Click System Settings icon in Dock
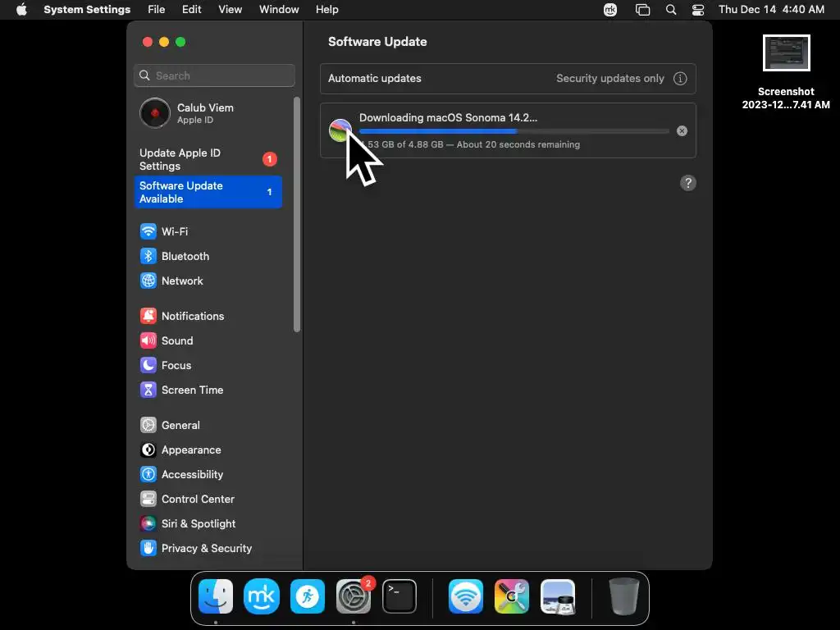 tap(354, 596)
